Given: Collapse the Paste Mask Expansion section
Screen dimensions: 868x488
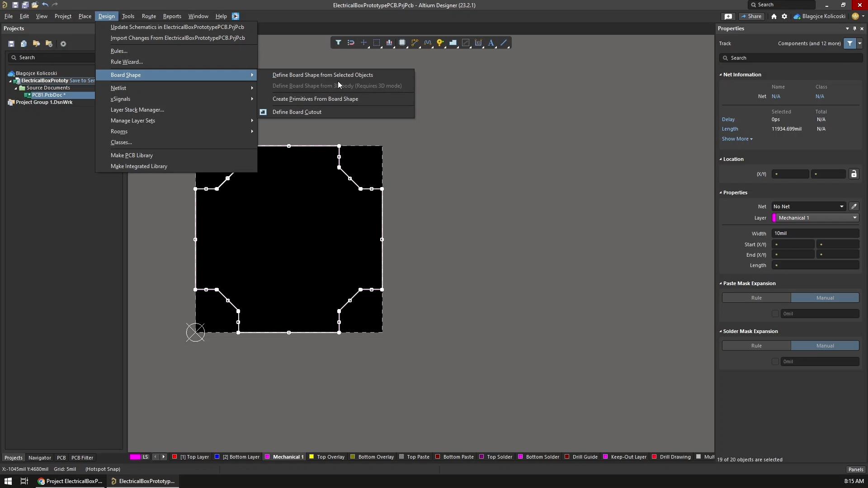Looking at the screenshot, I should [x=720, y=283].
